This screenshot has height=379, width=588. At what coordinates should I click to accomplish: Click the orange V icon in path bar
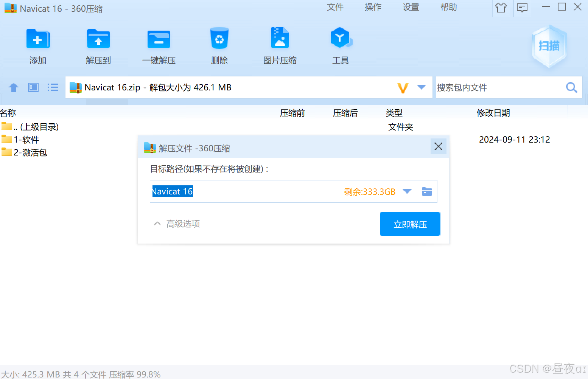coord(403,88)
